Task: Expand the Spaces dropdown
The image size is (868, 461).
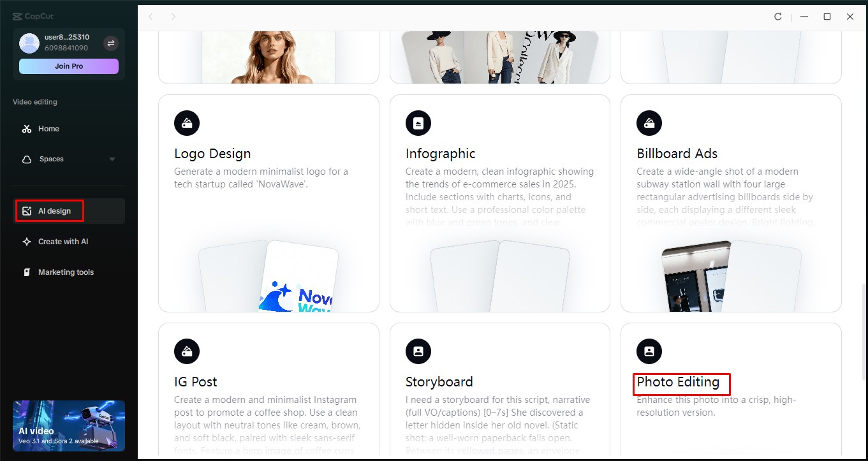Action: (x=112, y=159)
